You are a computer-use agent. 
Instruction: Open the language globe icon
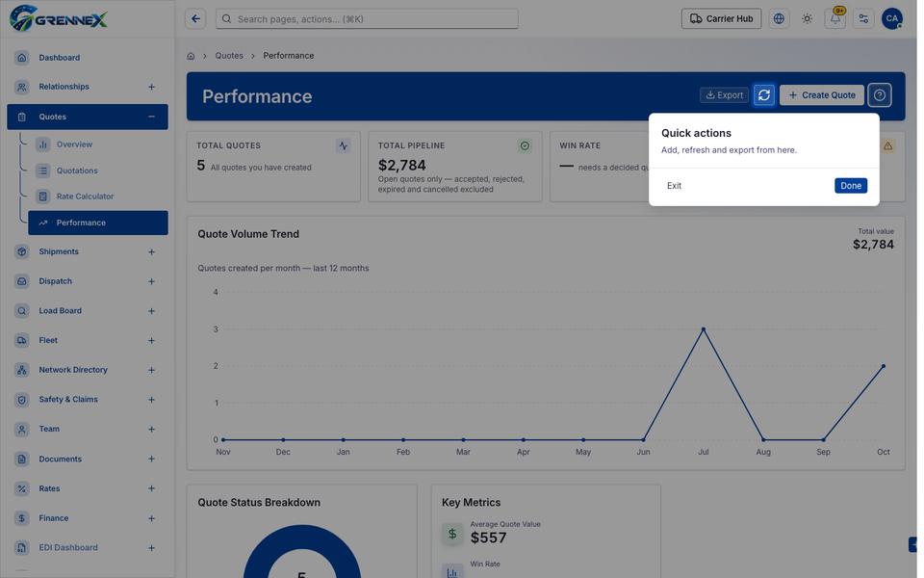click(779, 19)
